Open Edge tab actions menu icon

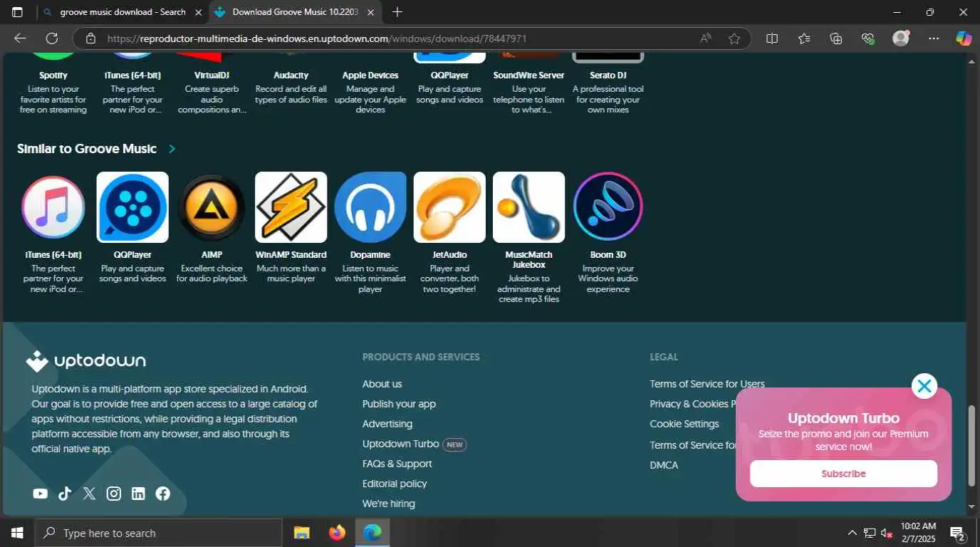pos(17,12)
